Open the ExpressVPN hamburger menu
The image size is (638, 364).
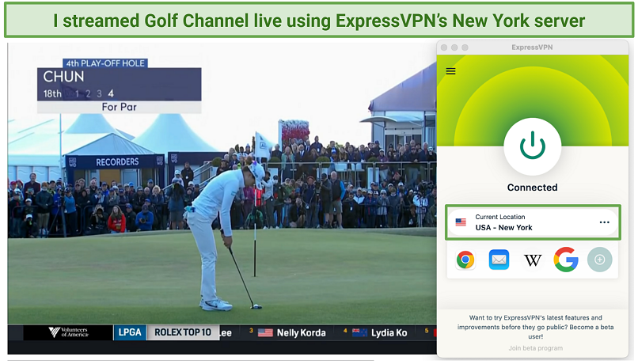[450, 71]
